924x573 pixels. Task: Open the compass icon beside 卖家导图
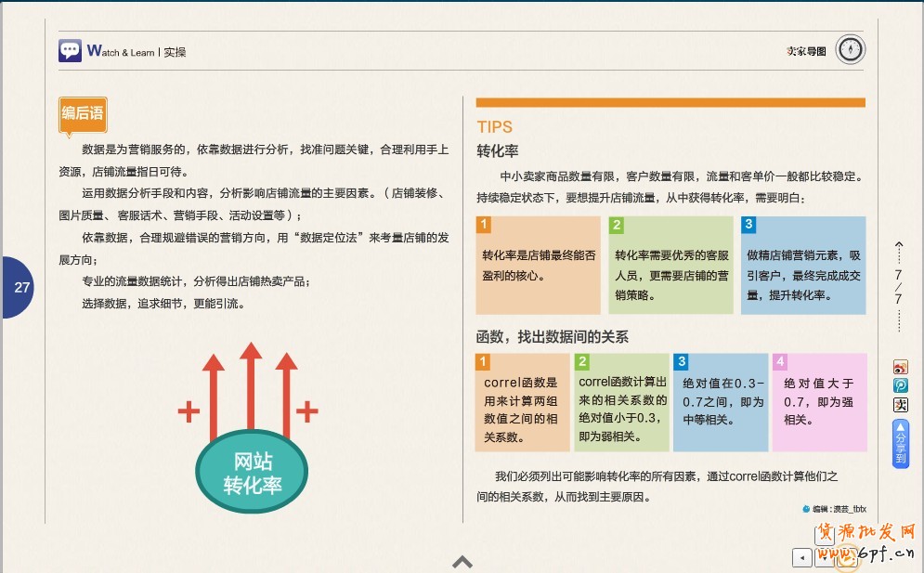850,50
